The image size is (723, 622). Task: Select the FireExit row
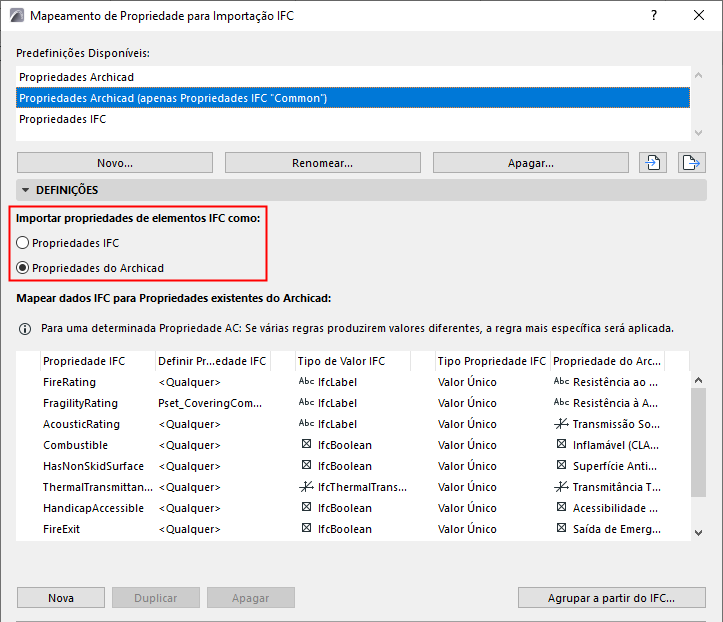353,529
